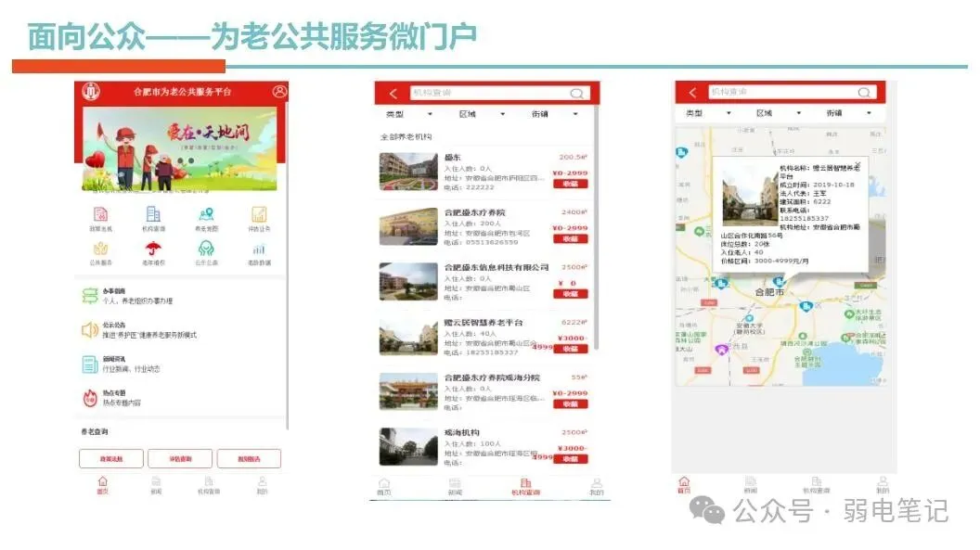Click 收藏 button for 合肥盛东疗养院瑶海分院
This screenshot has width=980, height=550.
570,403
